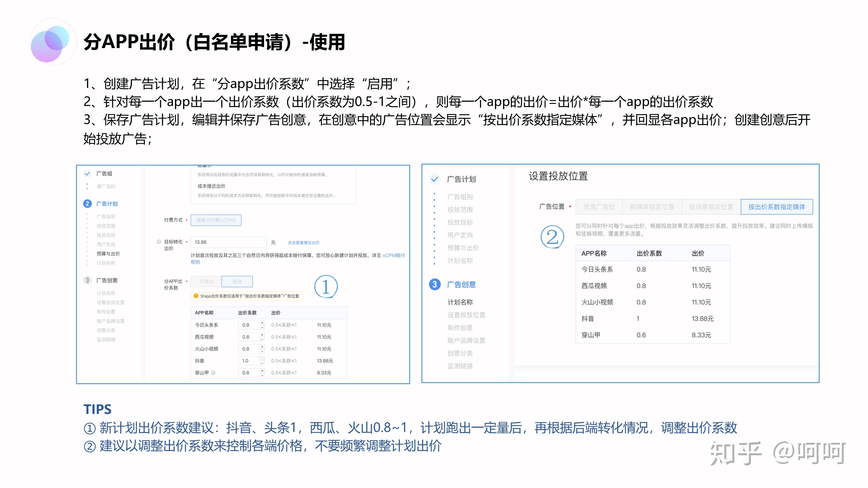868x488 pixels.
Task: Open 投放范围 under the checked 广告计划 heading
Action: pyautogui.click(x=460, y=210)
